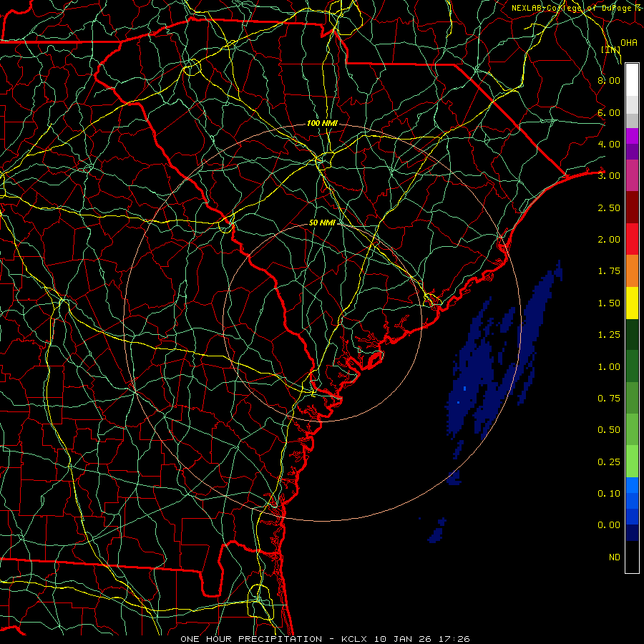Click the 3.00 legend value
The height and width of the screenshot is (644, 644).
pos(609,176)
